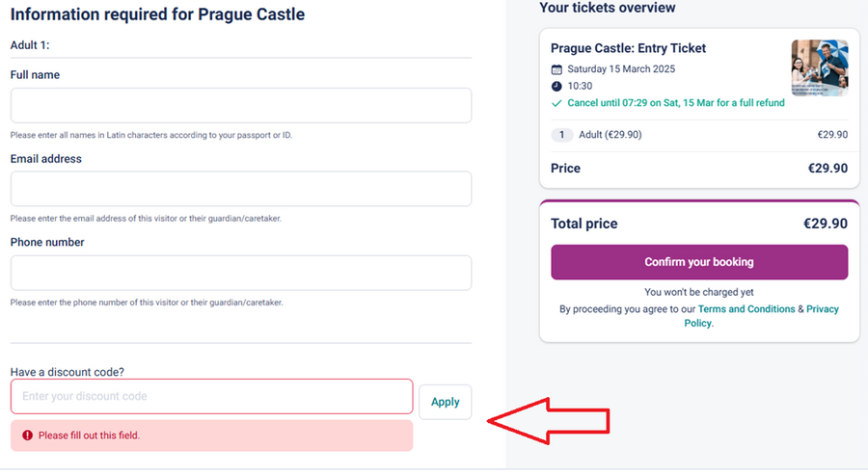Click the adult quantity badge showing 1

(x=562, y=135)
